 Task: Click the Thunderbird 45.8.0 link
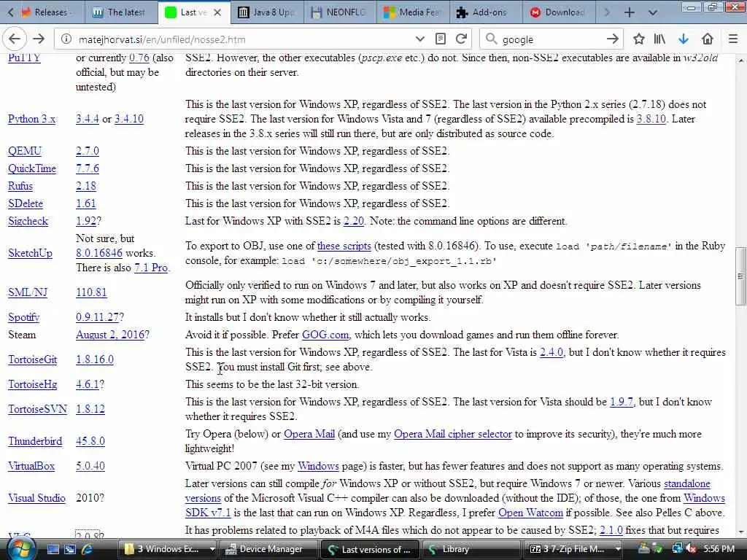click(x=90, y=441)
